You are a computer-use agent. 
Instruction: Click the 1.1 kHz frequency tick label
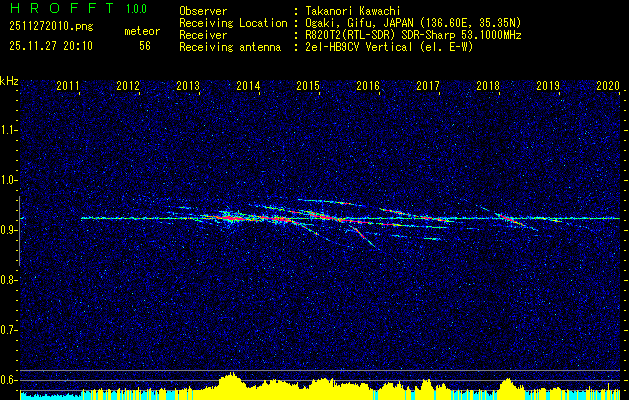coord(8,130)
